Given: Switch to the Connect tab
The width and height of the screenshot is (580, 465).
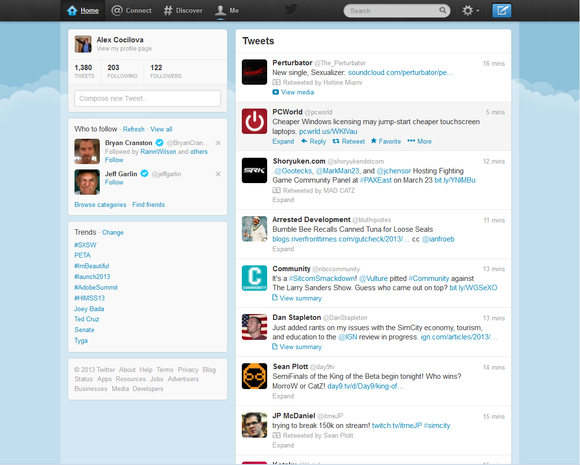Looking at the screenshot, I should pyautogui.click(x=132, y=10).
